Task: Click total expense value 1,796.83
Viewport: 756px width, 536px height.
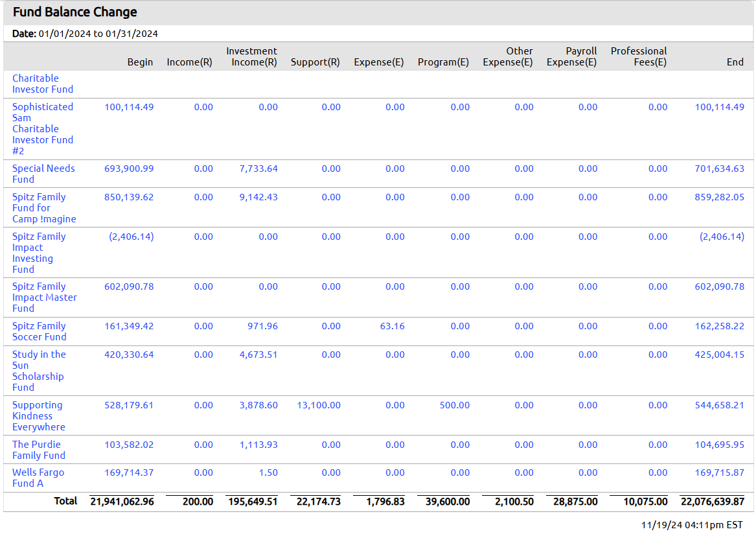Action: 385,502
